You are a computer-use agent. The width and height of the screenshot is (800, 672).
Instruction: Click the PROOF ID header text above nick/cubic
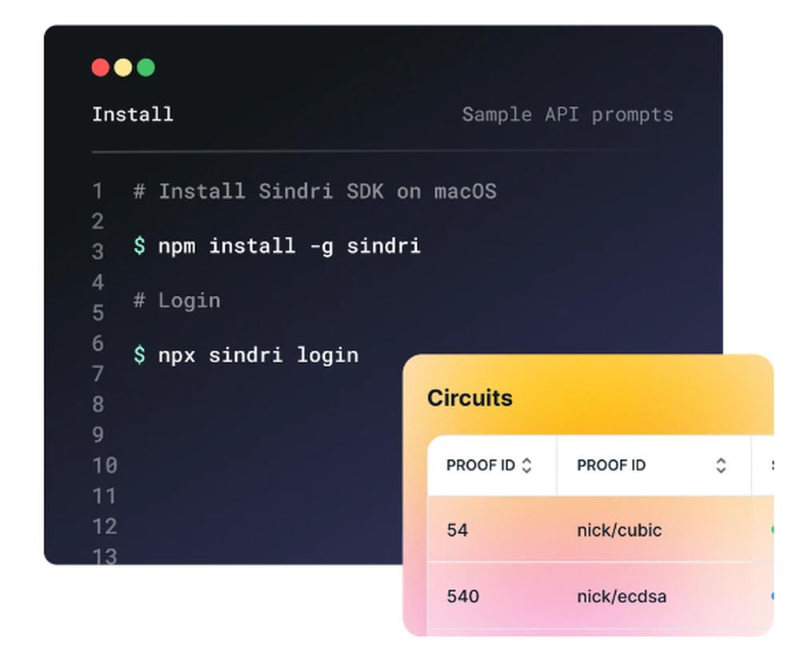[x=611, y=466]
